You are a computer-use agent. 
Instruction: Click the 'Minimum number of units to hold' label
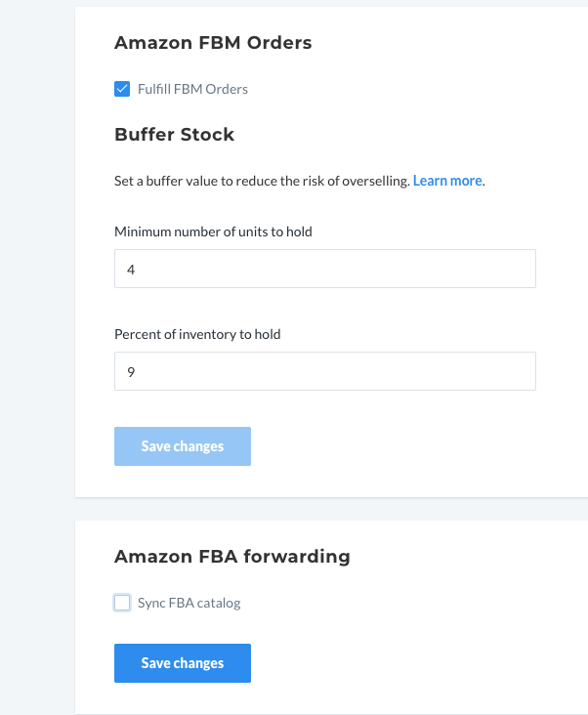pos(213,231)
